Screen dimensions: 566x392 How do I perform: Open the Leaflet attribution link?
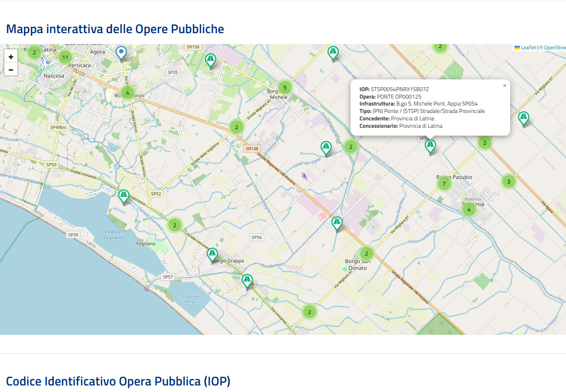tap(525, 48)
